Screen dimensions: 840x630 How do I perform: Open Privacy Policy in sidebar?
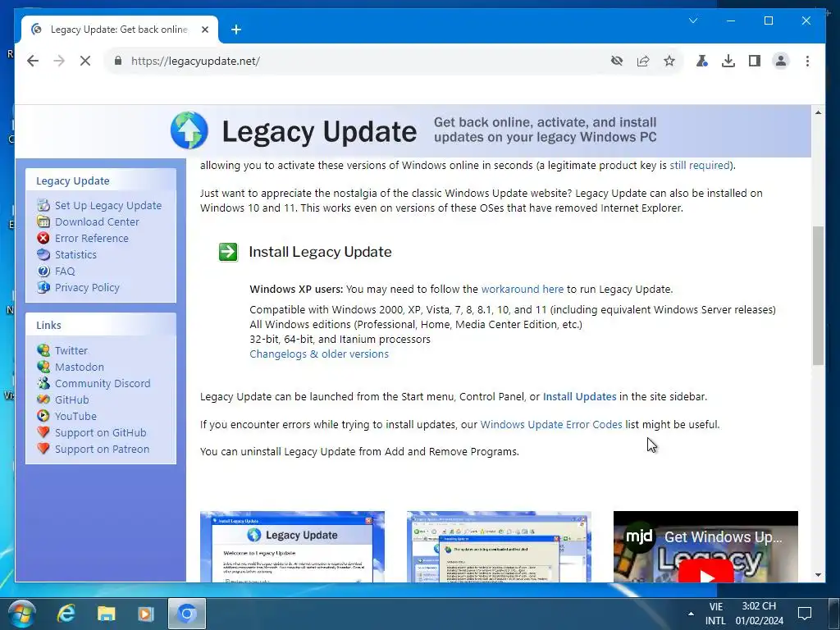87,288
